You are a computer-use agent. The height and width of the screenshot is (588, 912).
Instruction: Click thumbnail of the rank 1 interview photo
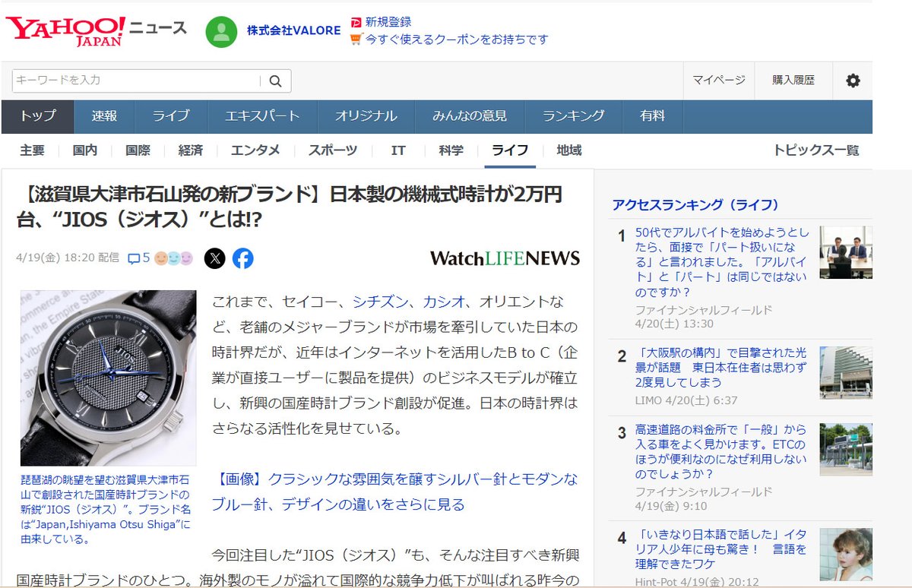point(846,252)
